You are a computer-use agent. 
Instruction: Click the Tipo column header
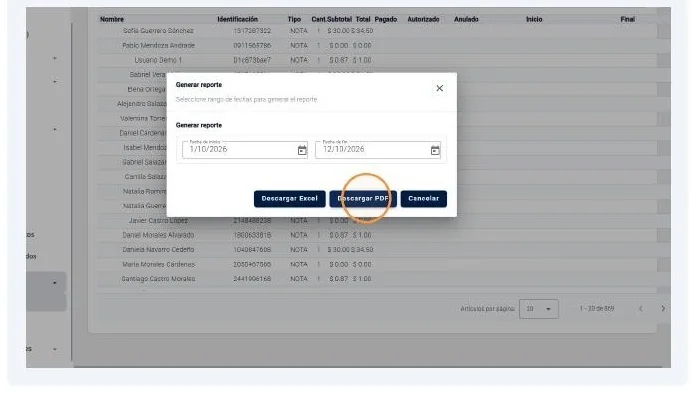coord(294,19)
